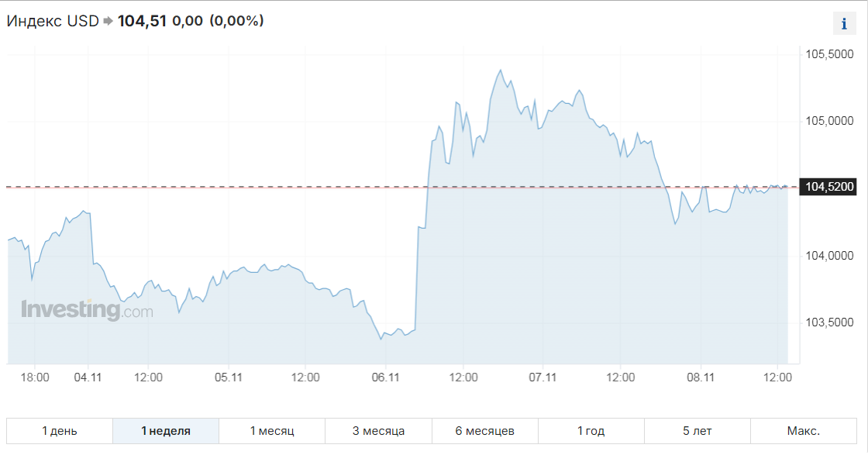Select the 1 неделя time range

coord(166,431)
